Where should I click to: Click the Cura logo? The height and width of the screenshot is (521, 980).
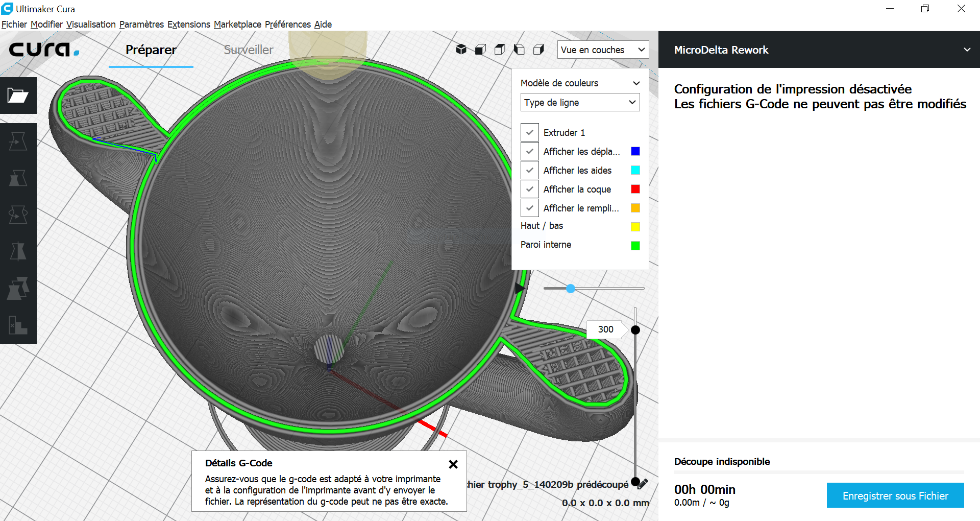pos(44,50)
